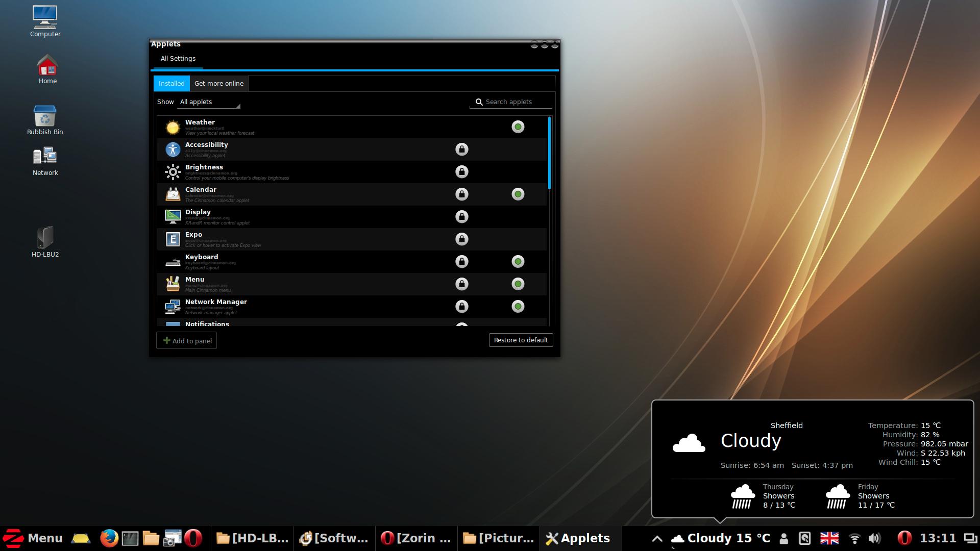Click the Weather applet sun icon
The image size is (980, 551).
click(x=173, y=127)
